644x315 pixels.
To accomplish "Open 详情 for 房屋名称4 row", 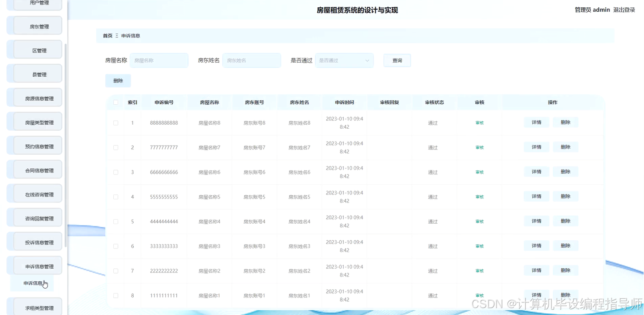I will (536, 221).
